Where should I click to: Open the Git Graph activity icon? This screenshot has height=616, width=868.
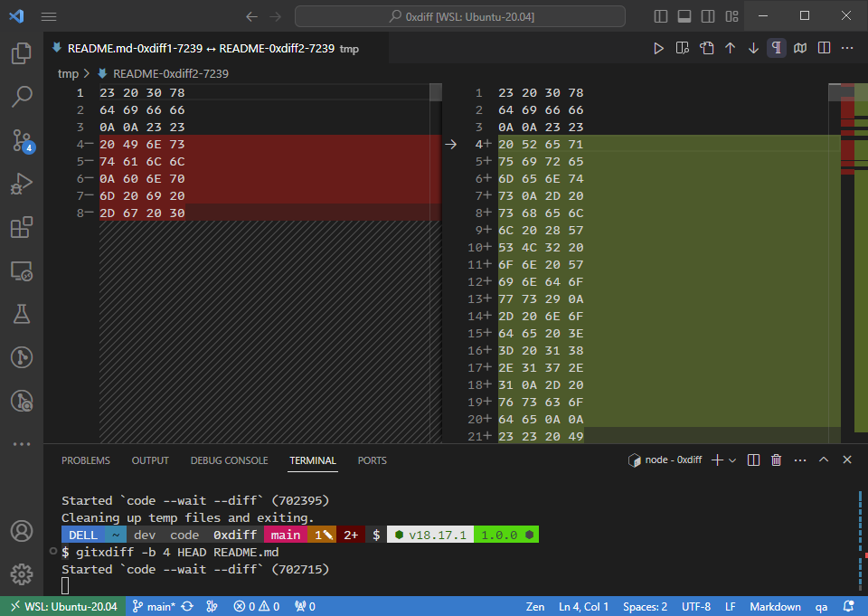coord(22,357)
